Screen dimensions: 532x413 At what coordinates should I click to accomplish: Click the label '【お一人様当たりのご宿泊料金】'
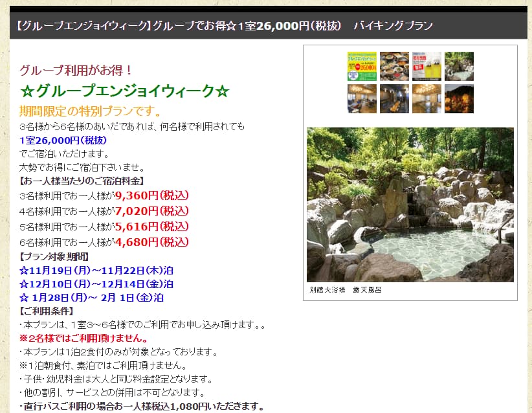(82, 181)
